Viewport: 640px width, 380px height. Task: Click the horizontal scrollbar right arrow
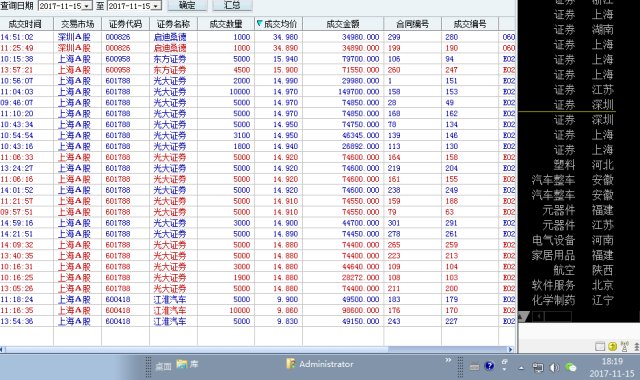pos(510,349)
